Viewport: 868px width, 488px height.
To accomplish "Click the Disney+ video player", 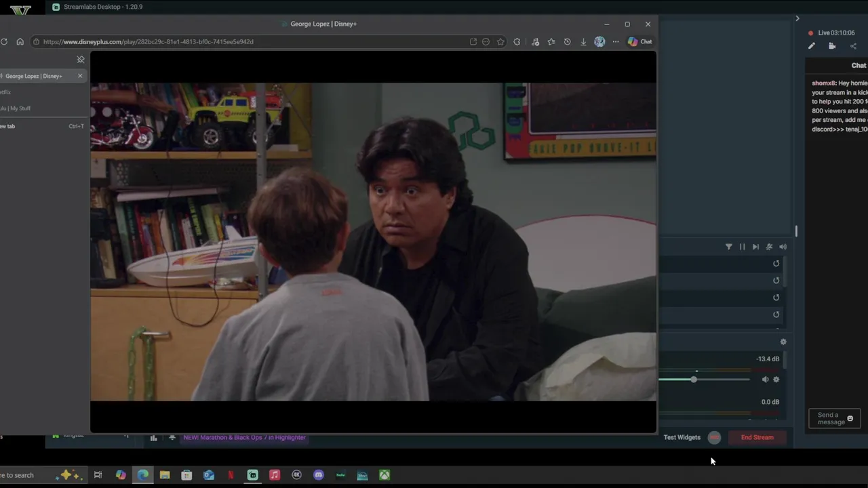I will [x=373, y=241].
